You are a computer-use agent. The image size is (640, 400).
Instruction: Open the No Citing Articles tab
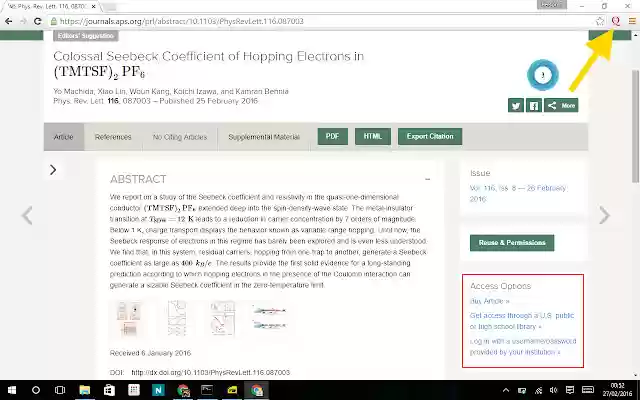[180, 137]
